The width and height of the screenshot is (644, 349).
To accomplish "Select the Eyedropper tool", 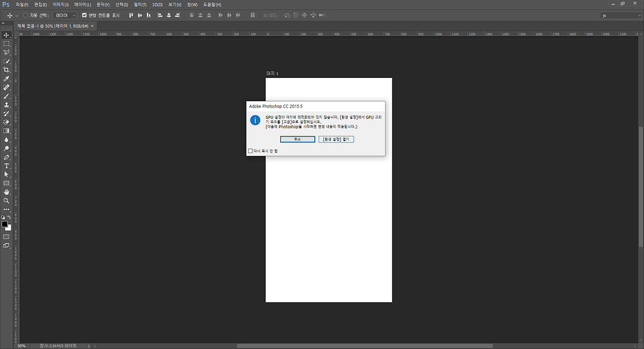I will click(x=6, y=79).
